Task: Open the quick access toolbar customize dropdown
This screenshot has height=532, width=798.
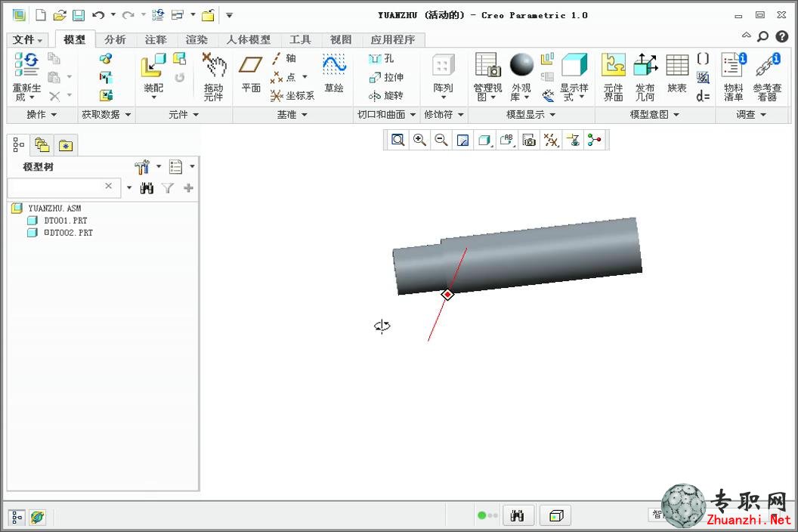Action: tap(230, 15)
